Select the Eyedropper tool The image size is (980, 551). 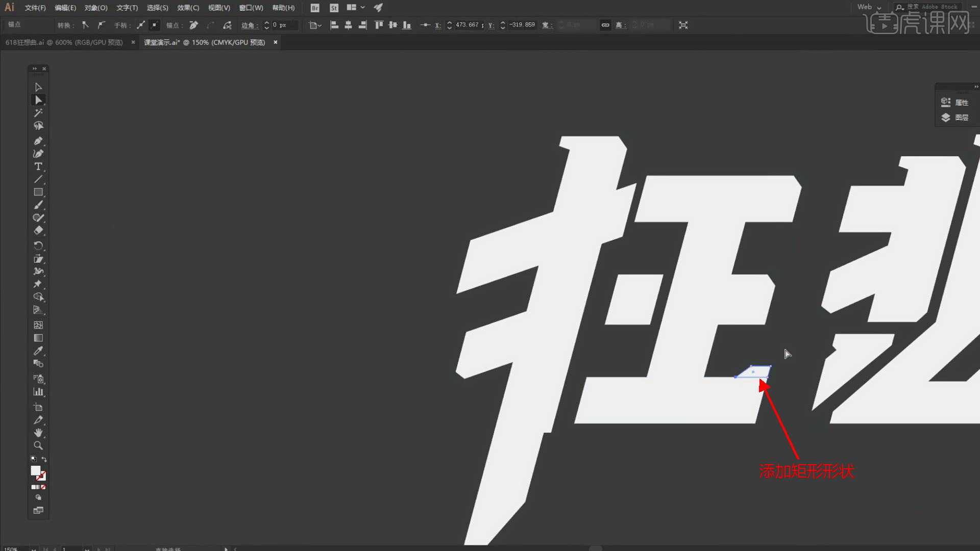38,351
